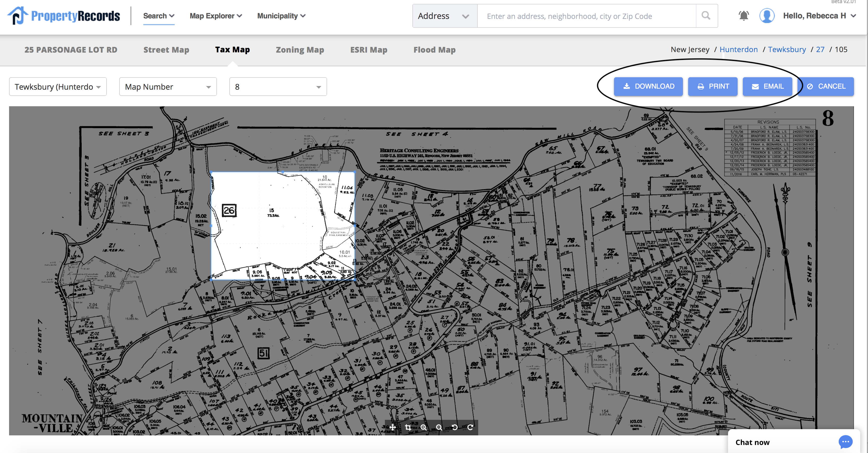Switch to the Tax Map tab

pyautogui.click(x=232, y=49)
